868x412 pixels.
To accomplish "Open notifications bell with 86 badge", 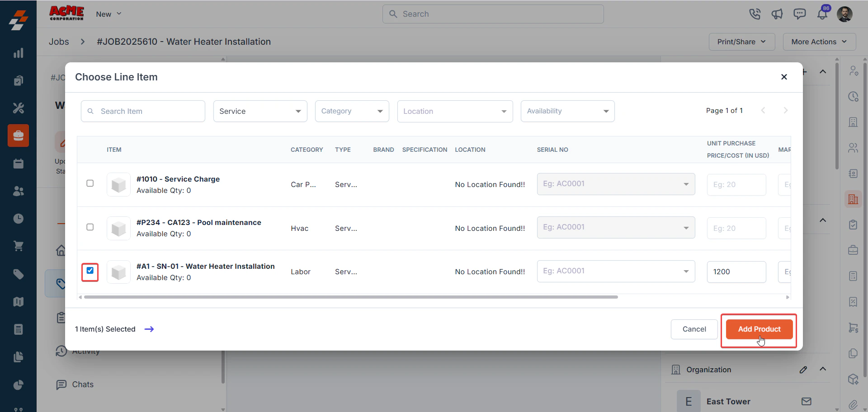I will (x=822, y=14).
